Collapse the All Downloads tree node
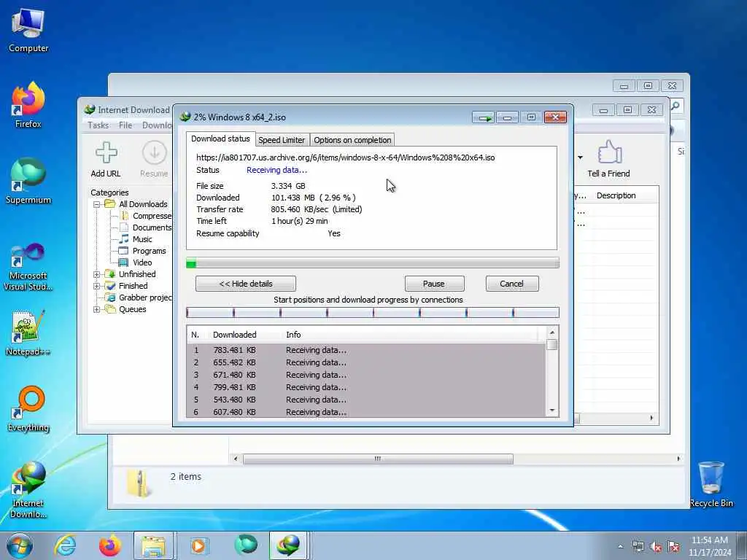 click(97, 204)
